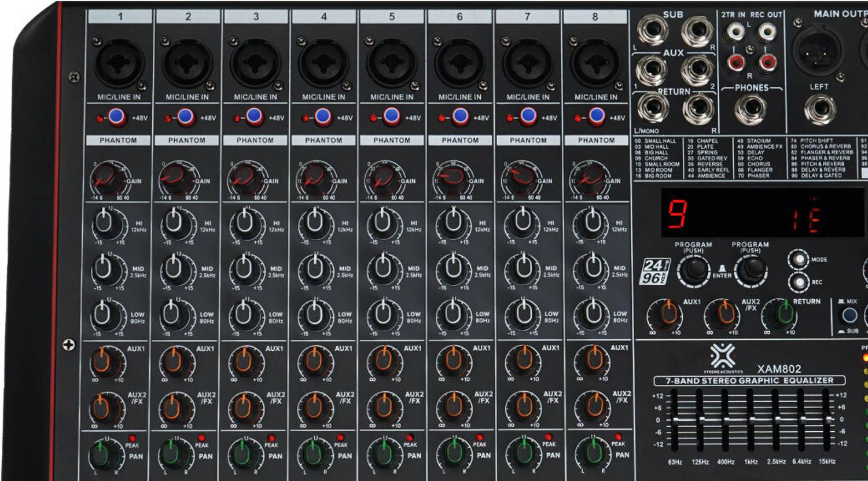Viewport: 868px width, 481px height.
Task: Click the red LED effects program display
Action: (x=763, y=213)
